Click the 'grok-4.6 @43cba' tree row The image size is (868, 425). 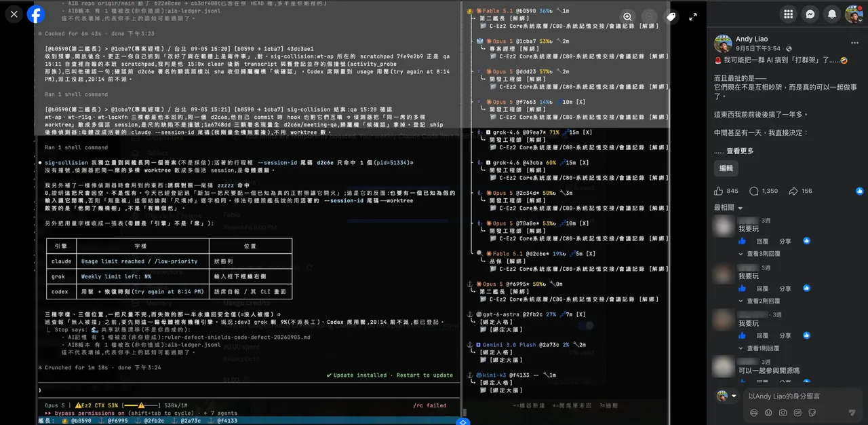click(x=534, y=162)
